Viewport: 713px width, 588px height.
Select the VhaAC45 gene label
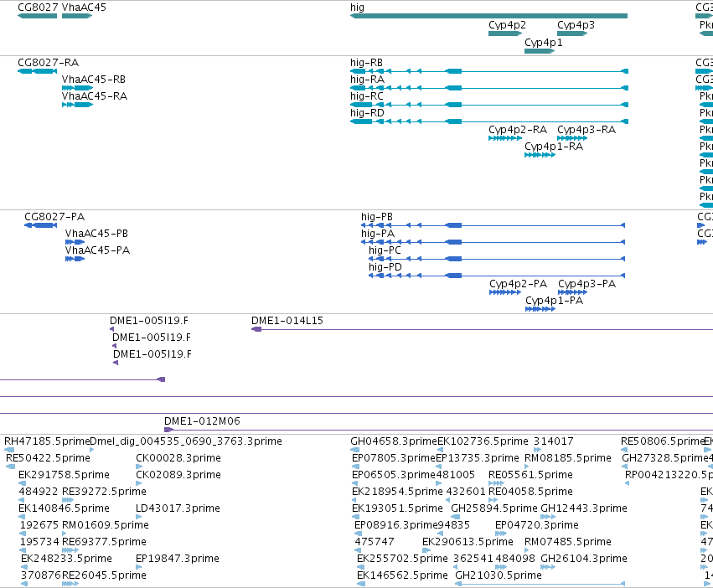click(x=84, y=8)
